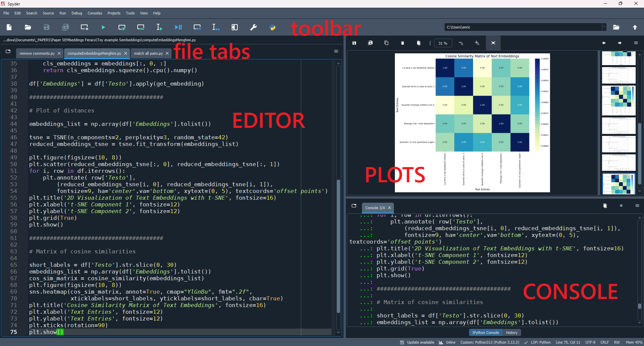This screenshot has width=644, height=346.
Task: Run current cell and advance
Action: (x=141, y=27)
